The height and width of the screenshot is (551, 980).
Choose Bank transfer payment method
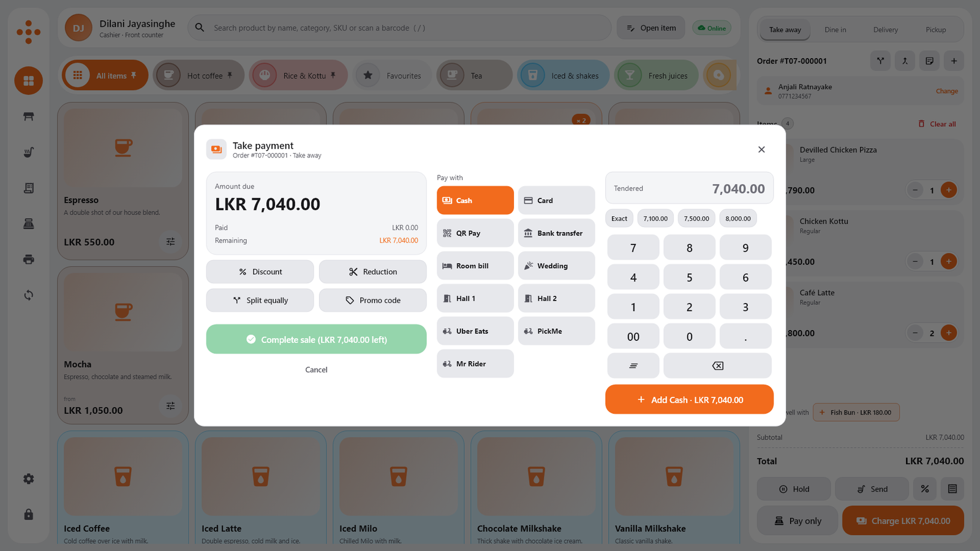tap(556, 233)
